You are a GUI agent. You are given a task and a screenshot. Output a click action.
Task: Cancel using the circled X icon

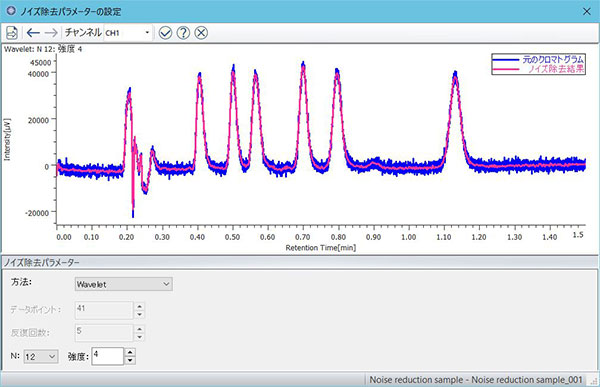(x=201, y=33)
